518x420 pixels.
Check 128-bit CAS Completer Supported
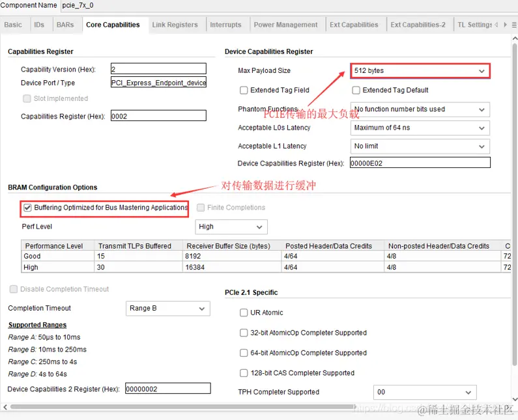pos(244,373)
